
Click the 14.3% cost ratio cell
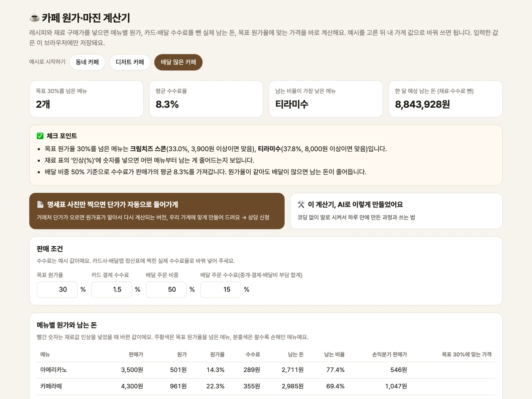215,370
